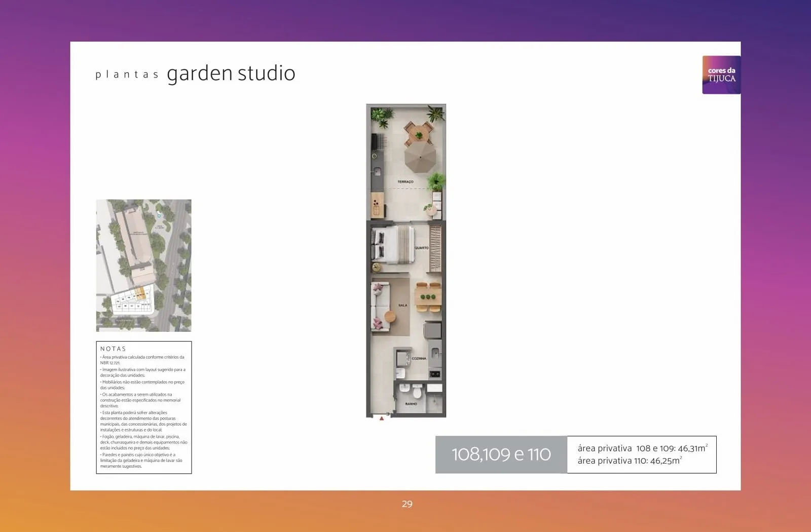
Task: Click the toilet in the Banho room
Action: pos(418,391)
